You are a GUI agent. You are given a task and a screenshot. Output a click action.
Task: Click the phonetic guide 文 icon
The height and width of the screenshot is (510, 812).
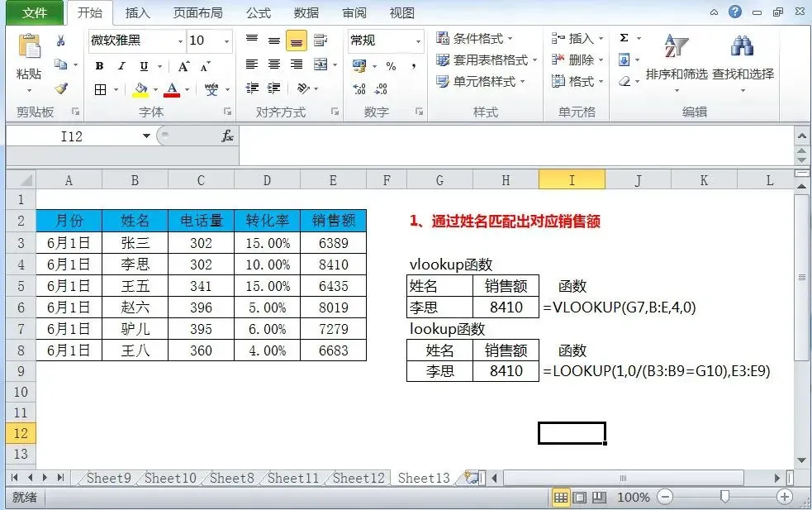(x=211, y=89)
